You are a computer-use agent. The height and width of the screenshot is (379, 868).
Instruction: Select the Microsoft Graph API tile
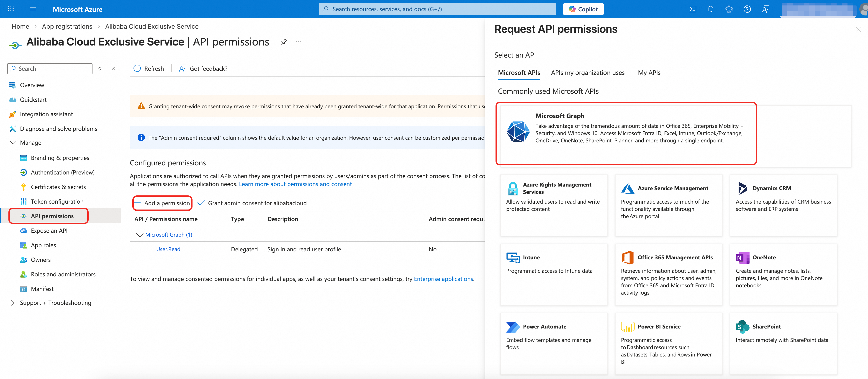pyautogui.click(x=626, y=133)
